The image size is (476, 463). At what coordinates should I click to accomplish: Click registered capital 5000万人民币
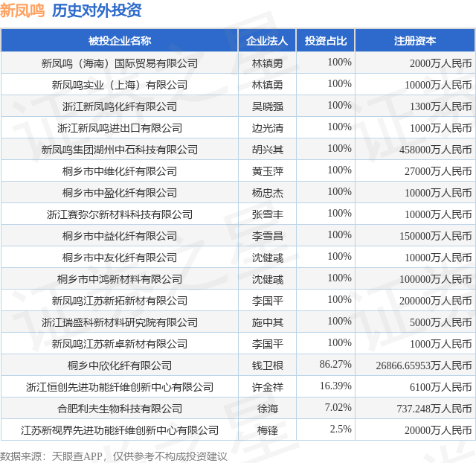(x=440, y=322)
